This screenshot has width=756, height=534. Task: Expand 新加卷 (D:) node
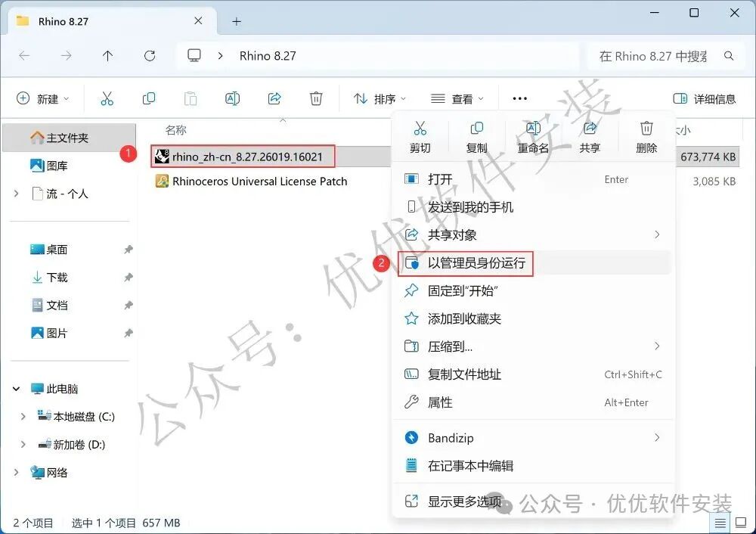pyautogui.click(x=23, y=444)
